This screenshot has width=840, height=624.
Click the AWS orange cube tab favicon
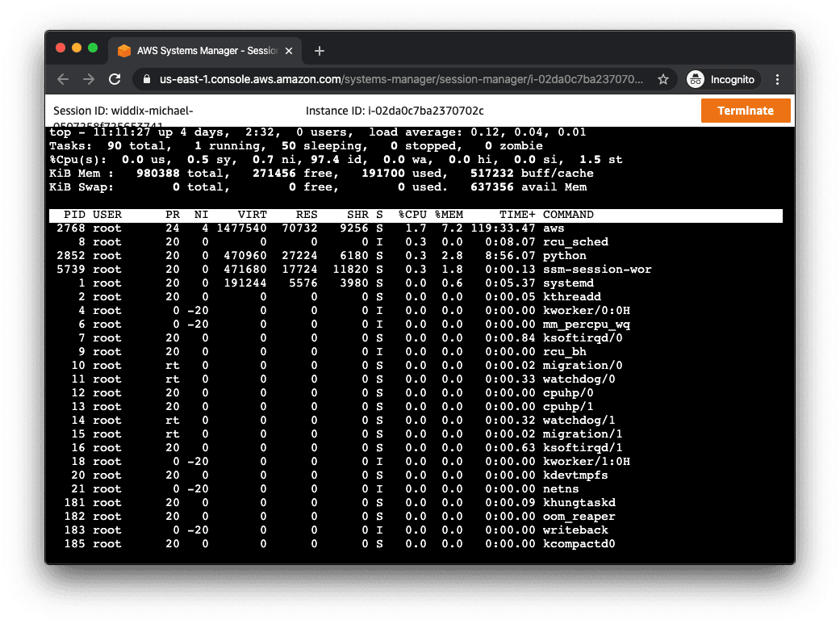coord(124,51)
